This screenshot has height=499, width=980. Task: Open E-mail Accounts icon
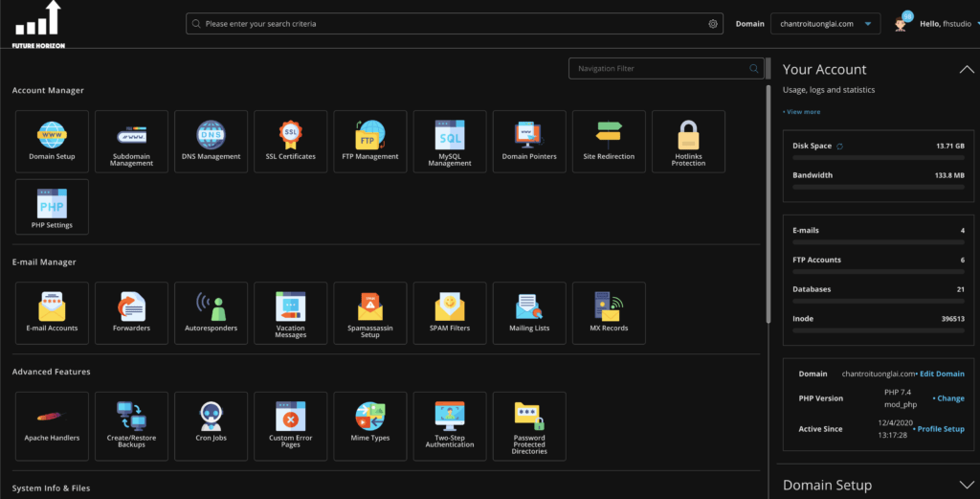(52, 312)
